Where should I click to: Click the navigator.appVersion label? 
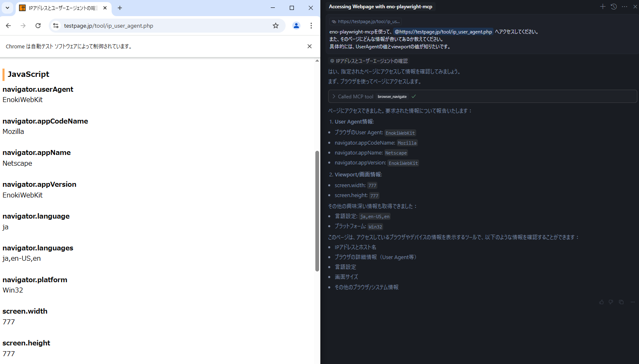pyautogui.click(x=40, y=184)
